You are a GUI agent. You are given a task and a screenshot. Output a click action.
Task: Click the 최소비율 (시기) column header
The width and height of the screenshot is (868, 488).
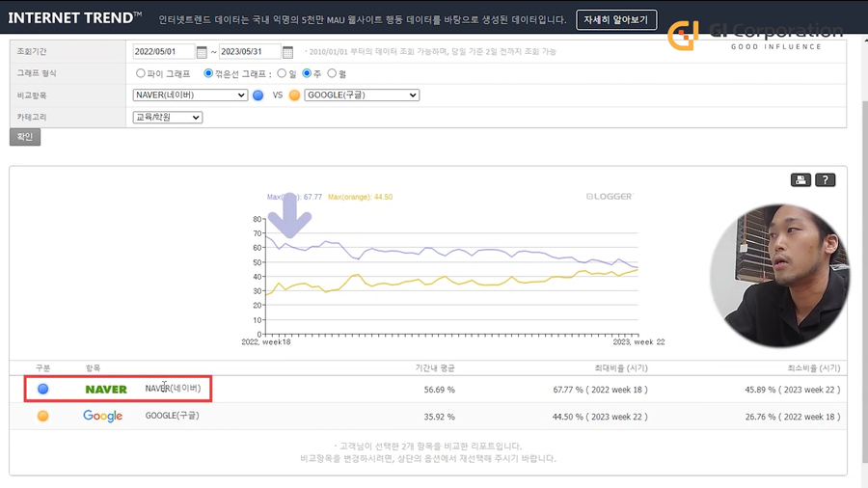coord(814,368)
